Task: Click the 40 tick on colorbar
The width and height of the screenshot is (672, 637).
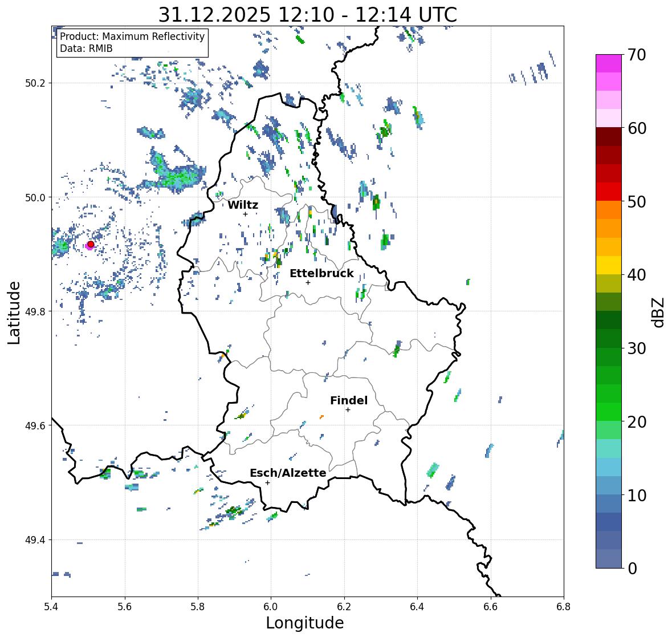Action: (x=636, y=275)
